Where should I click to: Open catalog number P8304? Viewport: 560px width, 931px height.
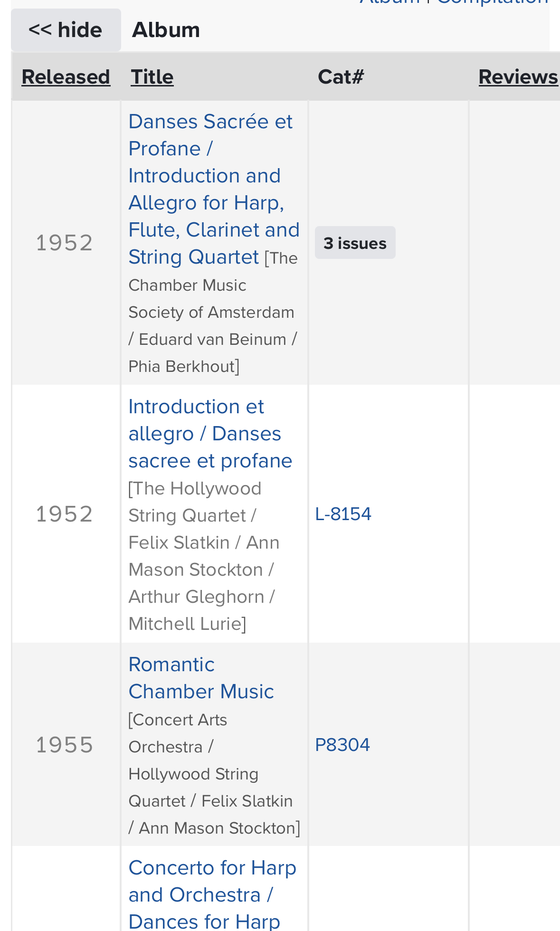coord(342,745)
